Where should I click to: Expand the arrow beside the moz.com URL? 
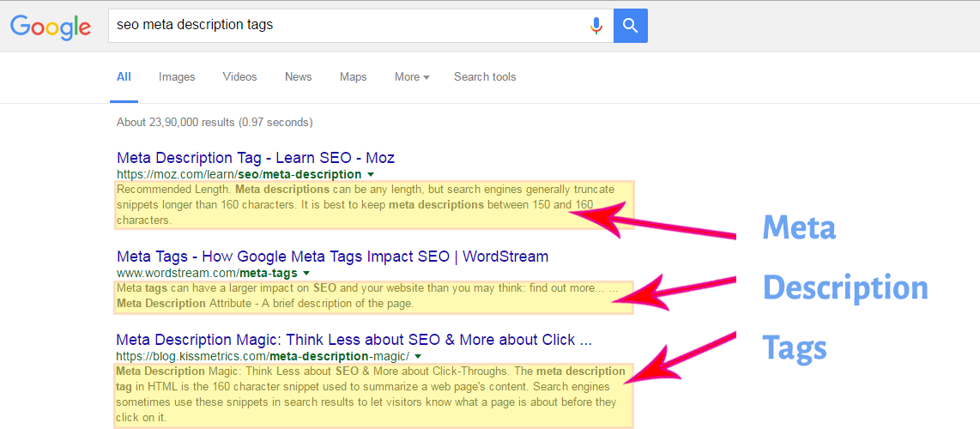pyautogui.click(x=371, y=175)
